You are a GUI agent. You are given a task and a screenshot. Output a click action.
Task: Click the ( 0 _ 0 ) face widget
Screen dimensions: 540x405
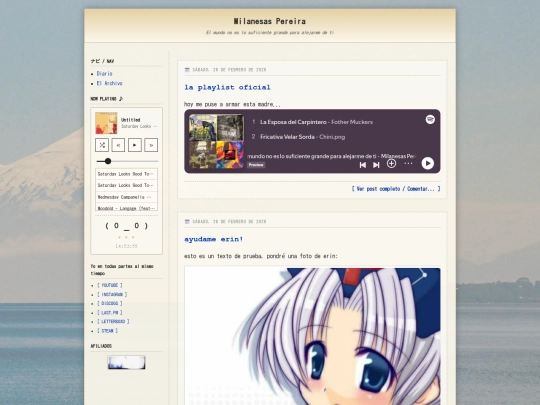click(126, 226)
